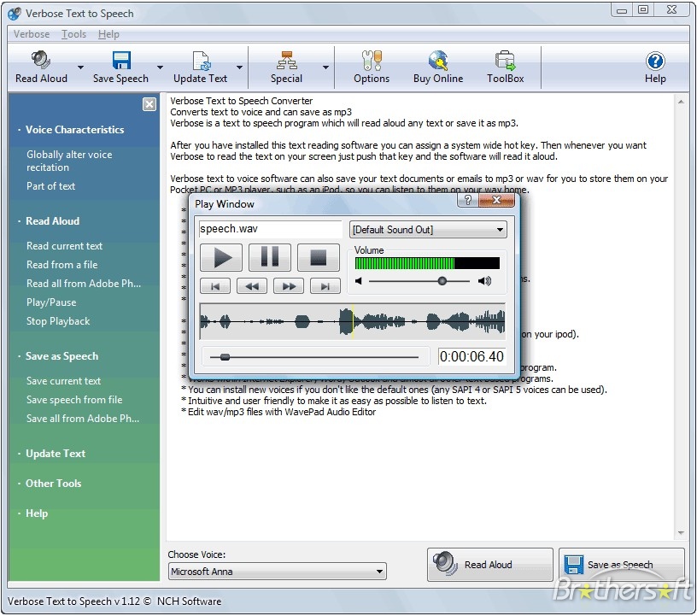Viewport: 697px width, 616px height.
Task: Click the Help question mark toolbar icon
Action: [655, 61]
